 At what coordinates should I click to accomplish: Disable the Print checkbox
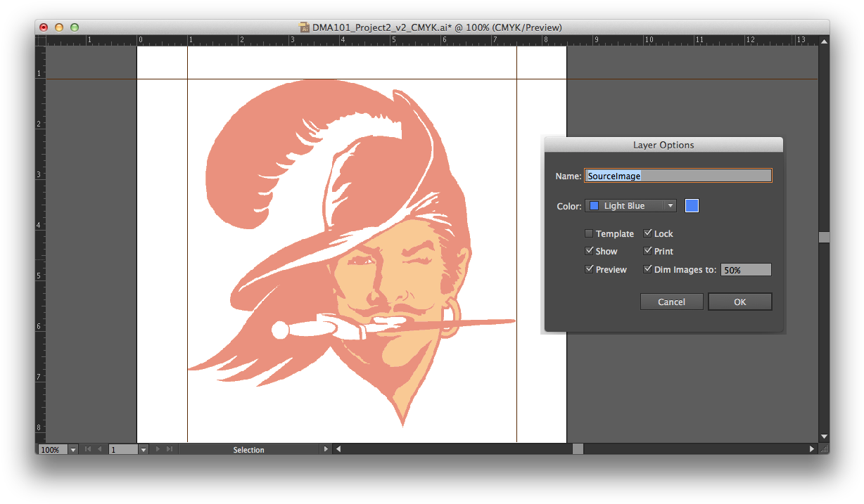(648, 252)
